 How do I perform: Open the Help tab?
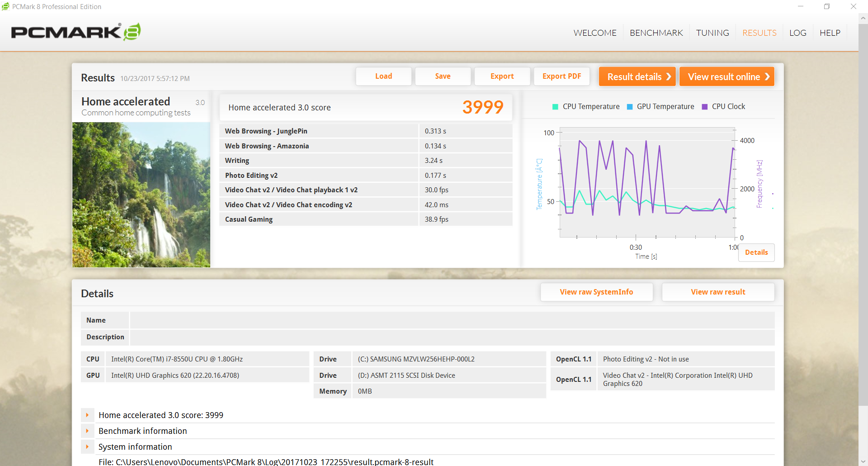[x=830, y=33]
